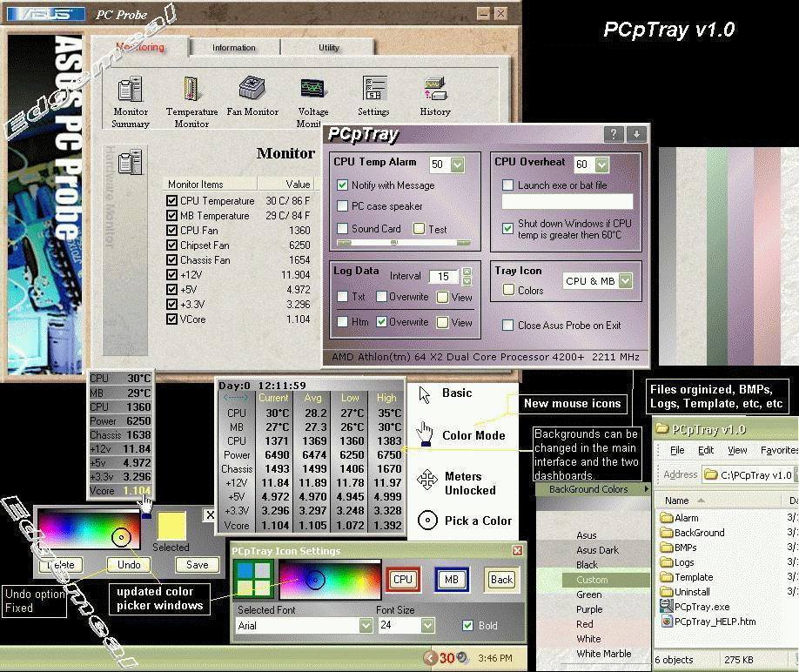
Task: Click the four-color grid icon in Icon Settings
Action: pyautogui.click(x=254, y=579)
